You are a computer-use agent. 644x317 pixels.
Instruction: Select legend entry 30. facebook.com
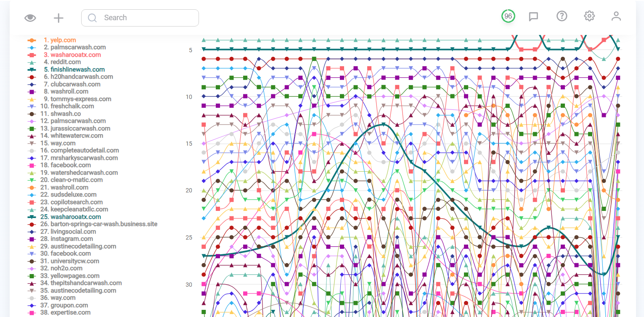coord(59,253)
